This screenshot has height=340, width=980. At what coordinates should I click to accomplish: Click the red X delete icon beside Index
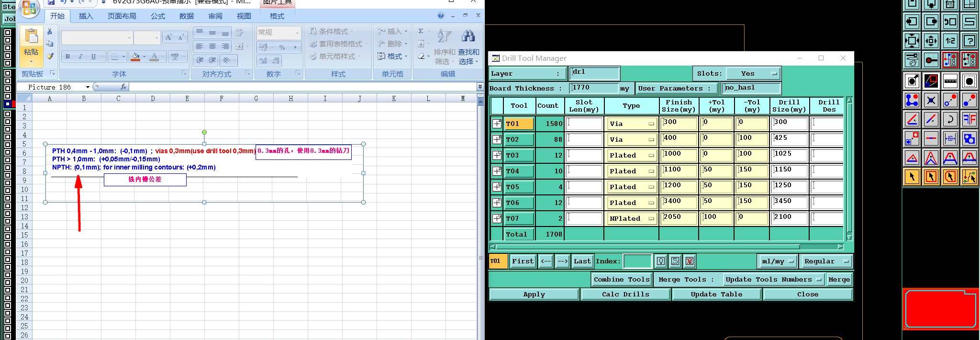point(689,261)
